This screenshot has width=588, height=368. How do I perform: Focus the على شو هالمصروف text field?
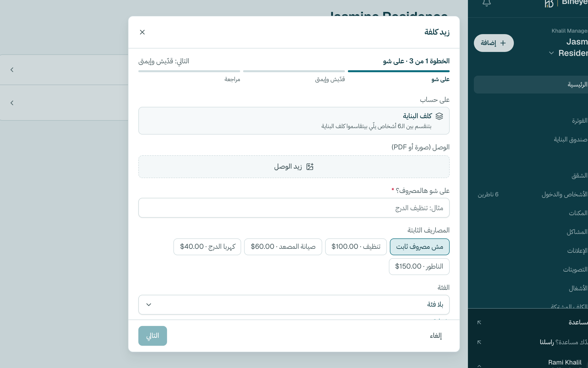point(294,208)
